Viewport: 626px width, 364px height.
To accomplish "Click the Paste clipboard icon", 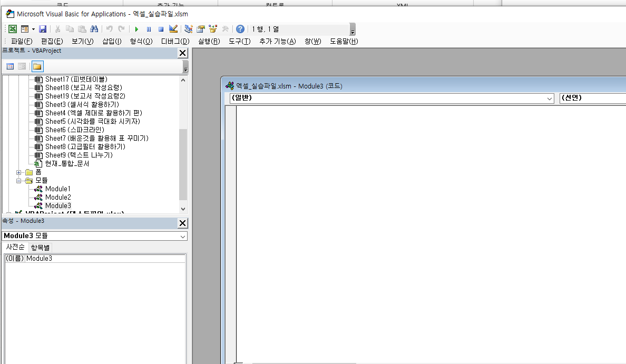I will point(82,29).
